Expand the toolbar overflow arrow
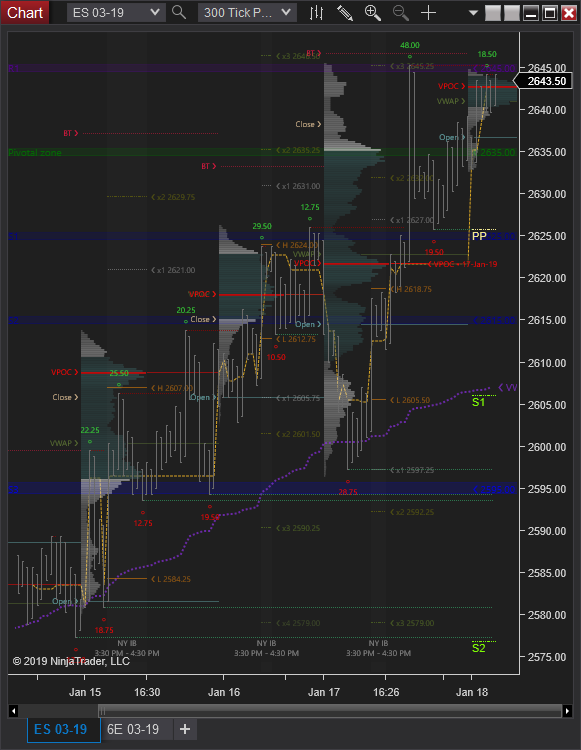 coord(473,13)
